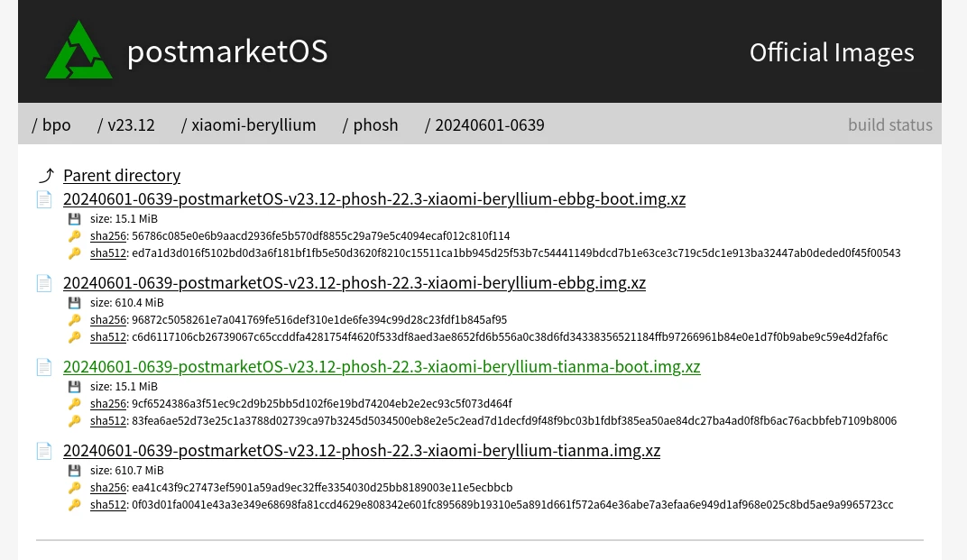Download the xiaomi-beryllium-ebbg-boot.img.xz file

tap(374, 199)
